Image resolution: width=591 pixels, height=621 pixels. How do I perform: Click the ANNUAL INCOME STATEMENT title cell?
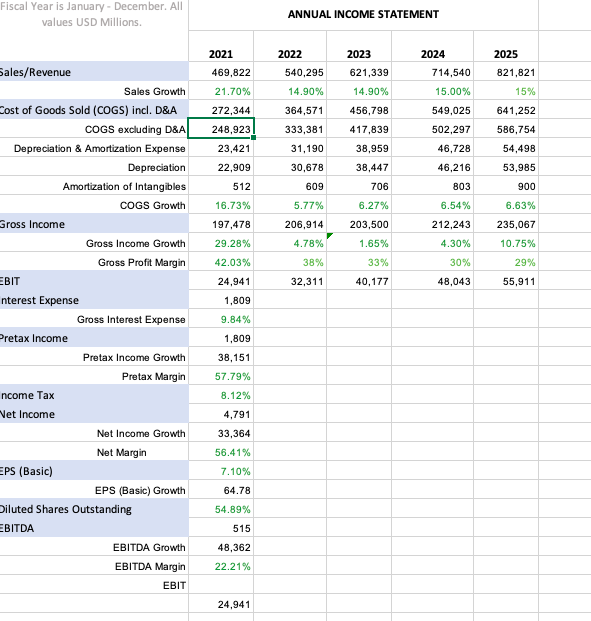(363, 15)
